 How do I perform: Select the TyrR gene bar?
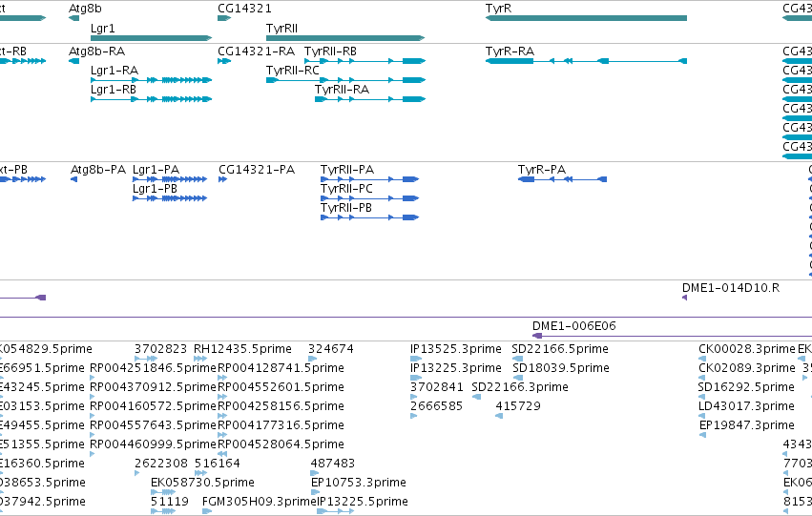click(586, 18)
